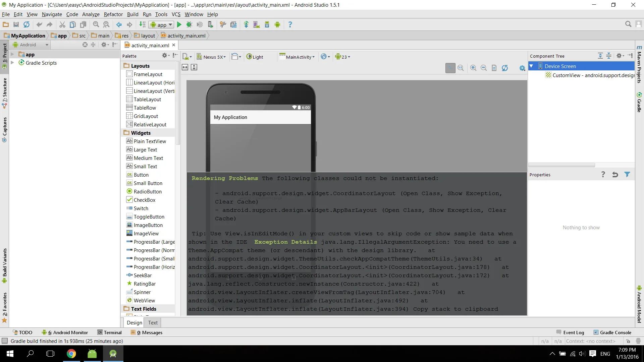The width and height of the screenshot is (644, 362).
Task: Toggle vertical expand layout button
Action: (x=194, y=67)
